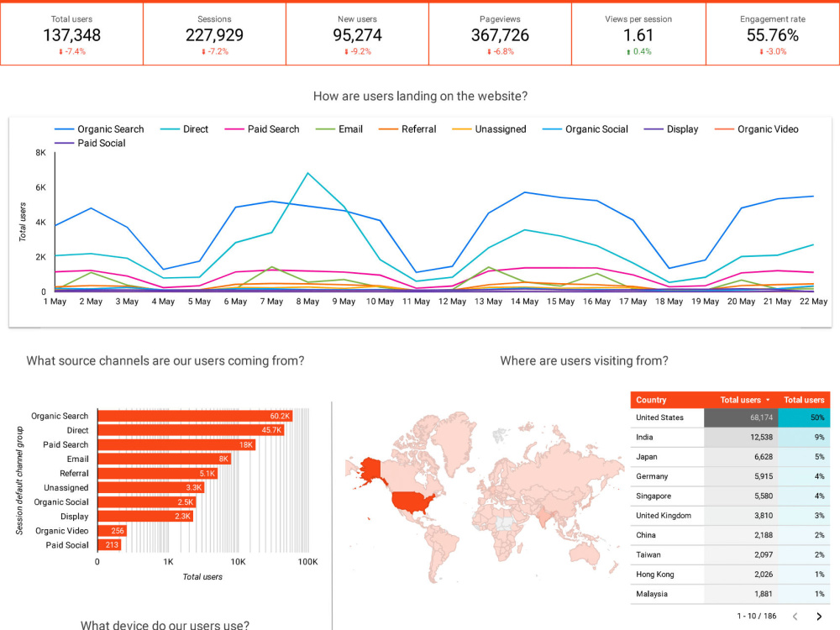Go to previous page of country table
This screenshot has width=840, height=630.
(795, 616)
